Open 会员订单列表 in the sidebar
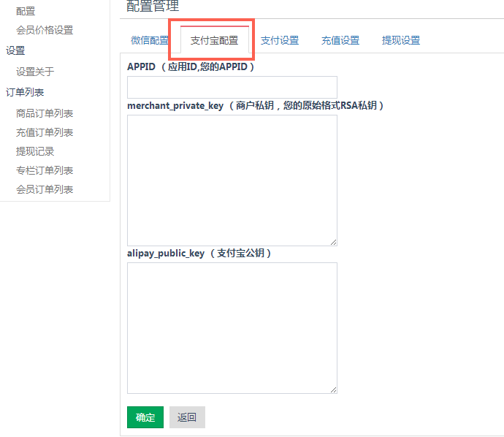This screenshot has height=437, width=504. click(45, 189)
